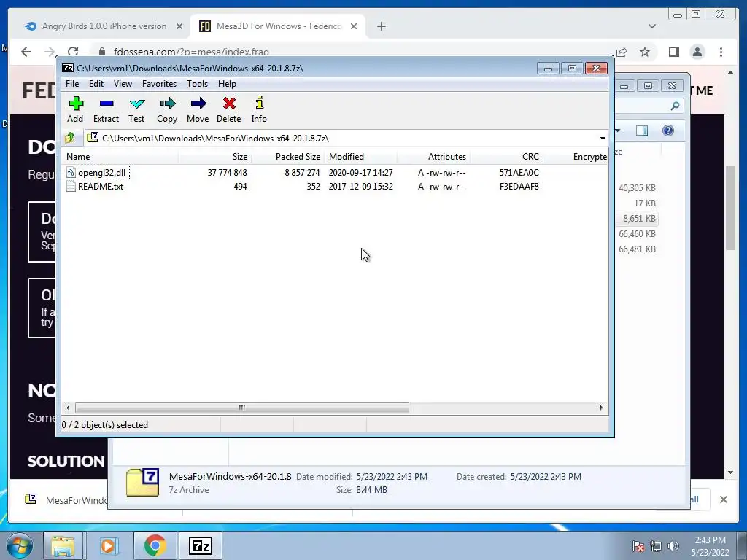
Task: Go back in Chrome
Action: point(26,52)
